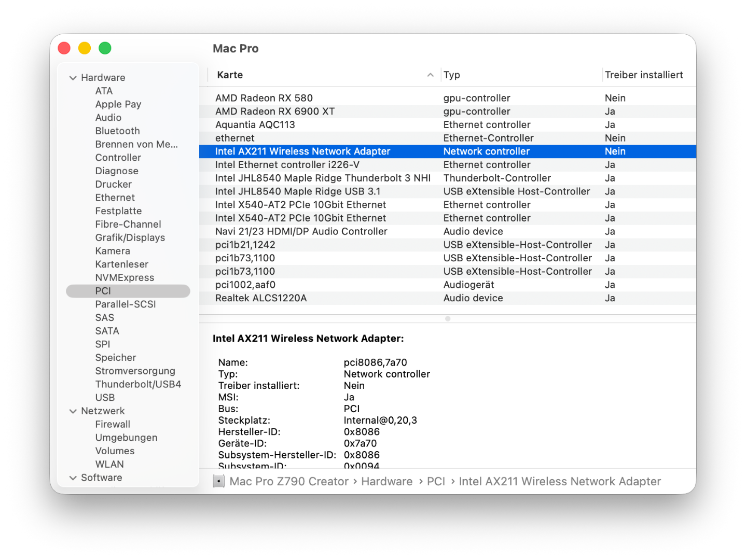Minimize window with the yellow button

click(x=85, y=48)
